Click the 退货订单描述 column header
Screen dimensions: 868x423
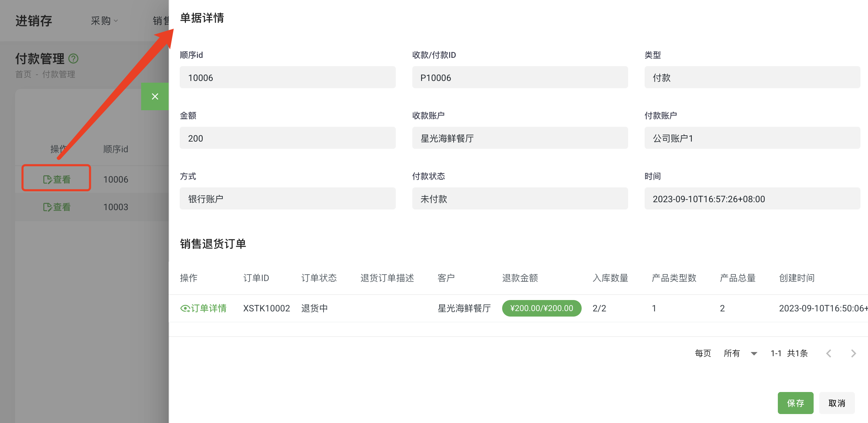click(x=387, y=278)
